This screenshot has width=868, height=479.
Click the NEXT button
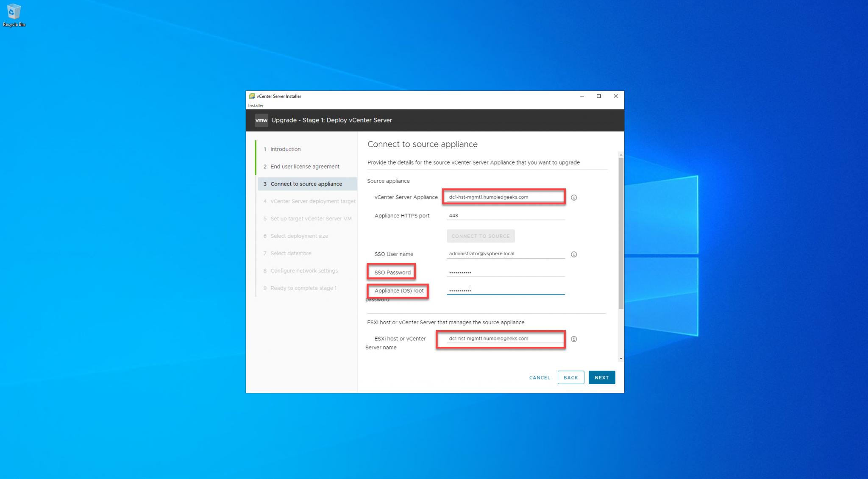601,377
